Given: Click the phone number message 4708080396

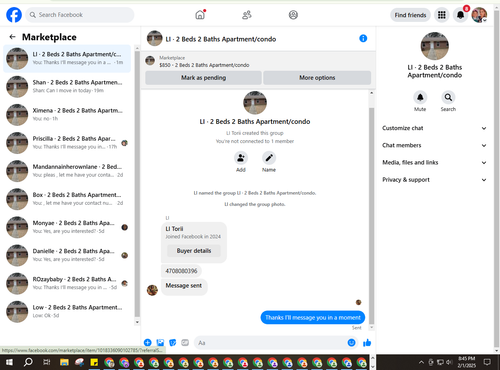Looking at the screenshot, I should pyautogui.click(x=181, y=271).
